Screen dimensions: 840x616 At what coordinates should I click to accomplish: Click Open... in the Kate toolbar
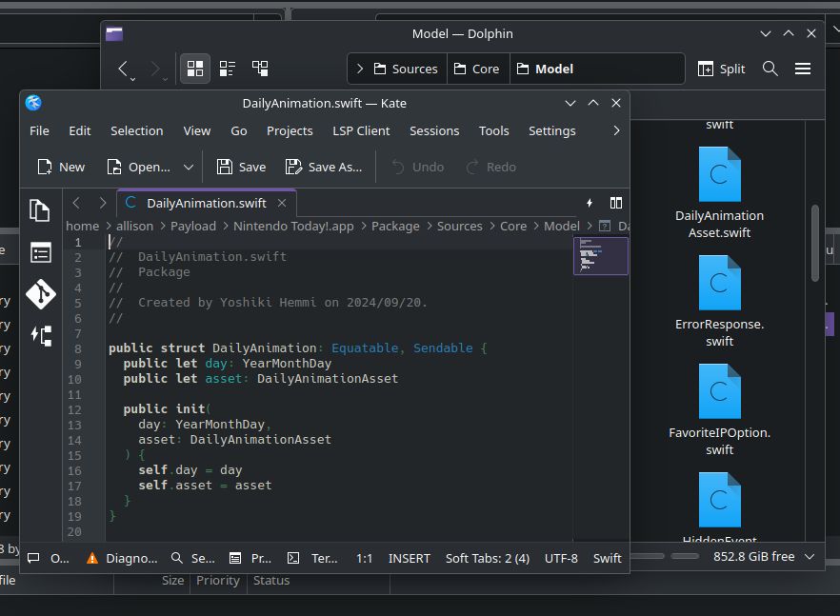click(x=139, y=168)
